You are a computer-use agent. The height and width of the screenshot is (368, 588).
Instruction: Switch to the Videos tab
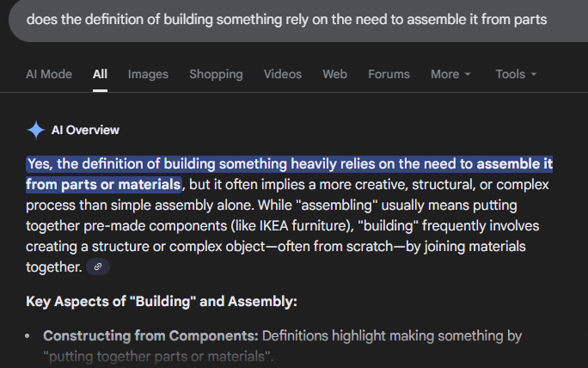[x=283, y=74]
